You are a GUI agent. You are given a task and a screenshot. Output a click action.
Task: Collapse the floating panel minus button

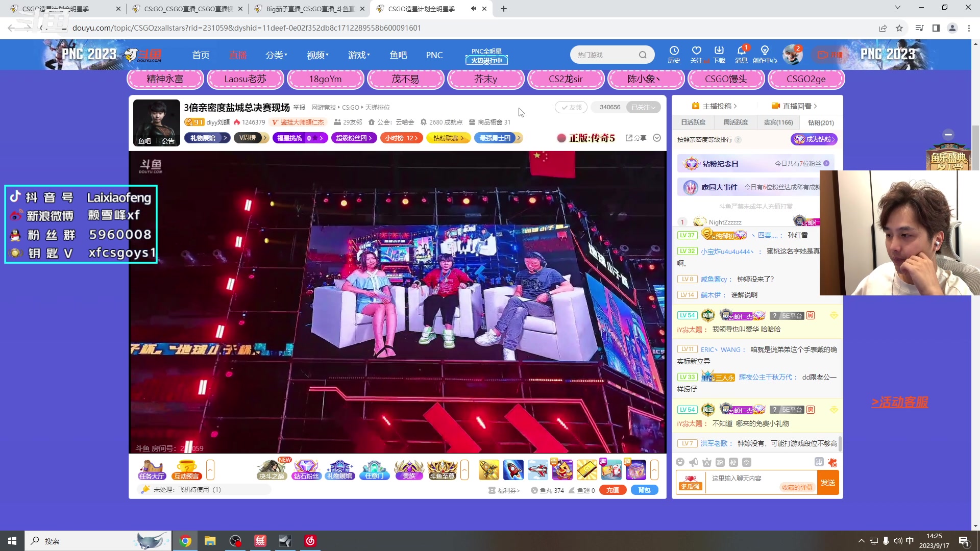point(948,135)
